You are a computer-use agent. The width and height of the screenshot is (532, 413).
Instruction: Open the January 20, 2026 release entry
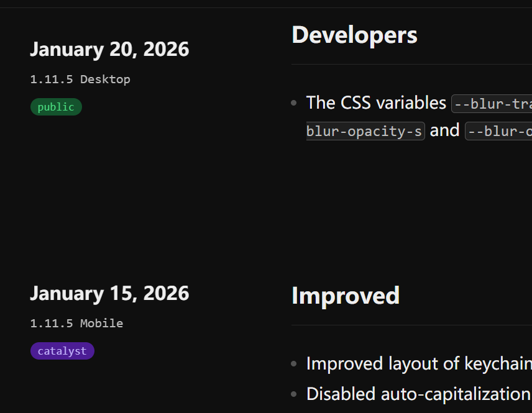109,49
